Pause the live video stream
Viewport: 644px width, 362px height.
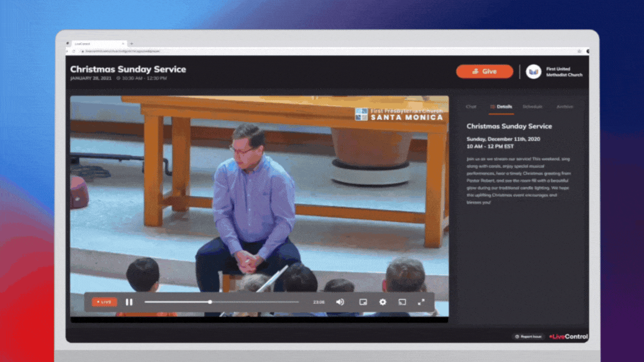click(129, 302)
